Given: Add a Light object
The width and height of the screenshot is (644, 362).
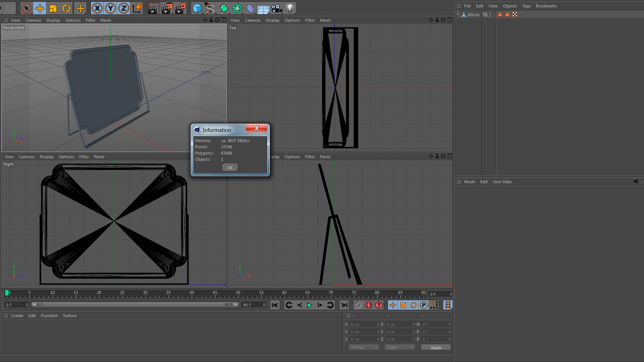Looking at the screenshot, I should pos(290,8).
